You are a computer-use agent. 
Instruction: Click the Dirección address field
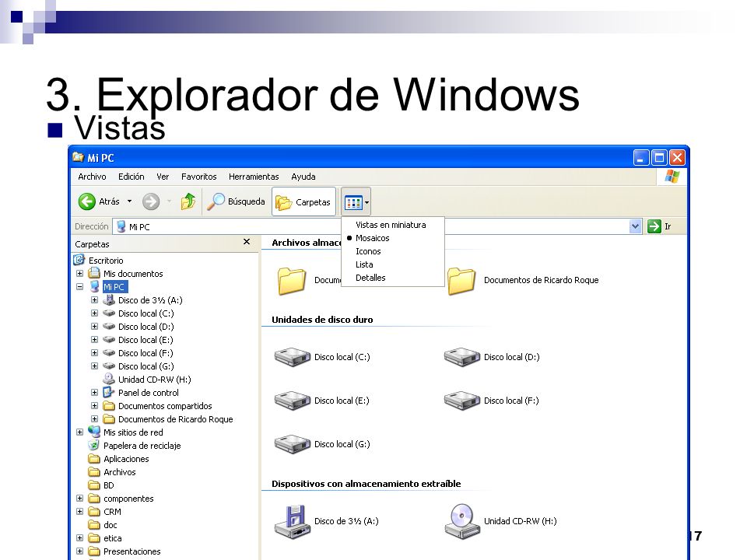377,226
